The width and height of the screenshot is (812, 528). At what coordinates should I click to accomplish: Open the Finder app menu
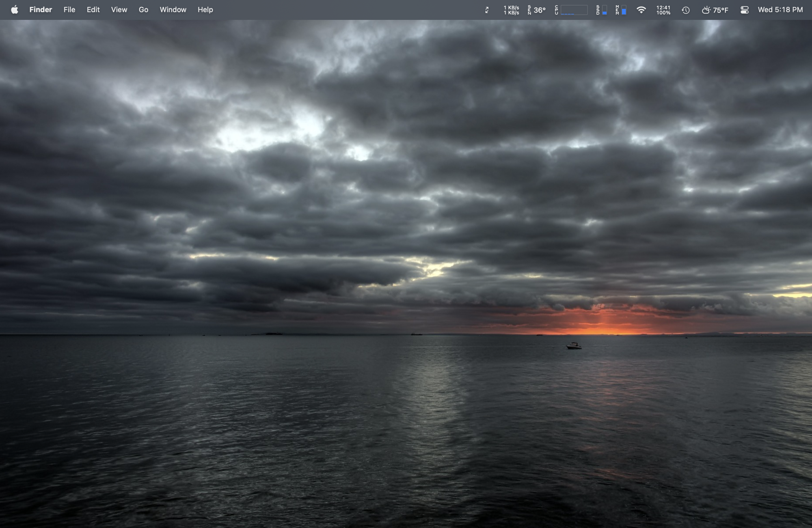click(x=41, y=10)
